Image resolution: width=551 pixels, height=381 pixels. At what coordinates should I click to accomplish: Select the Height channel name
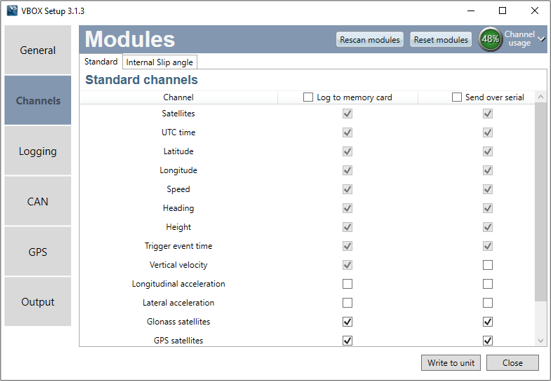point(178,227)
